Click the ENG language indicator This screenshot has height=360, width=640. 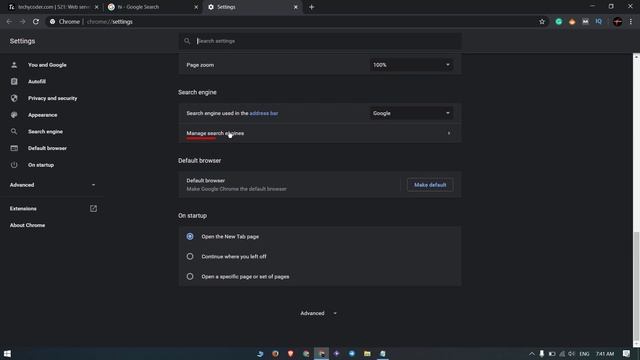pos(584,353)
